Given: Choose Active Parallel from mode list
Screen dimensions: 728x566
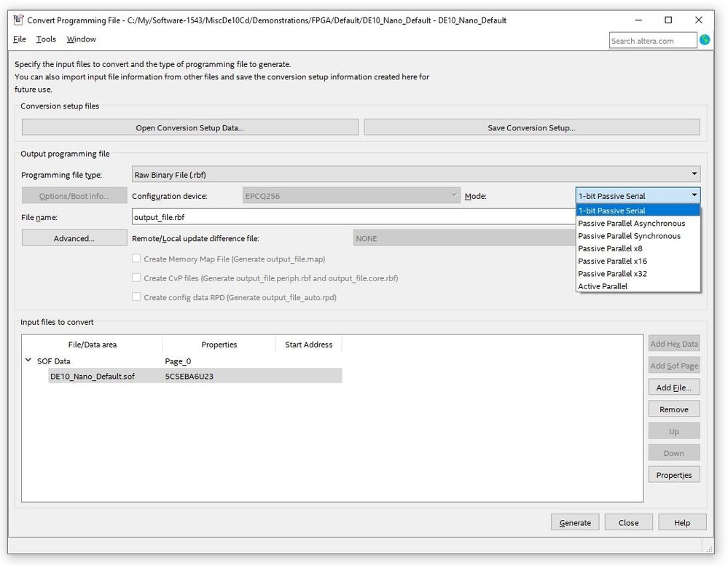Looking at the screenshot, I should [x=603, y=286].
